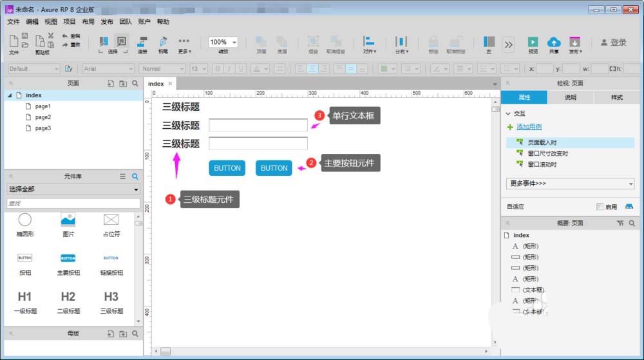Click the H3 三级标题 library widget
The image size is (644, 360).
click(111, 302)
